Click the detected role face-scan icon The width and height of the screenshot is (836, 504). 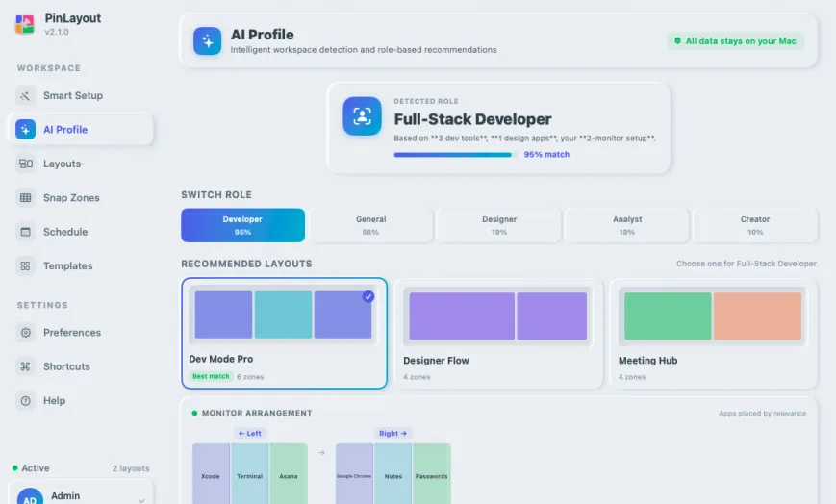tap(362, 116)
